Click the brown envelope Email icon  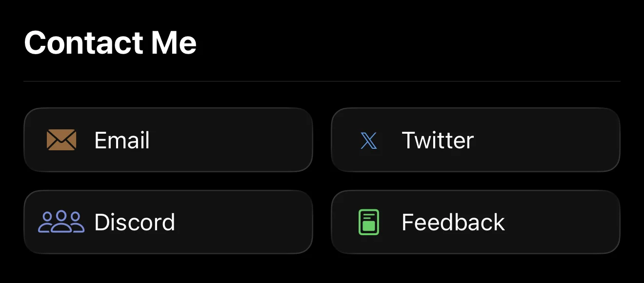(61, 140)
